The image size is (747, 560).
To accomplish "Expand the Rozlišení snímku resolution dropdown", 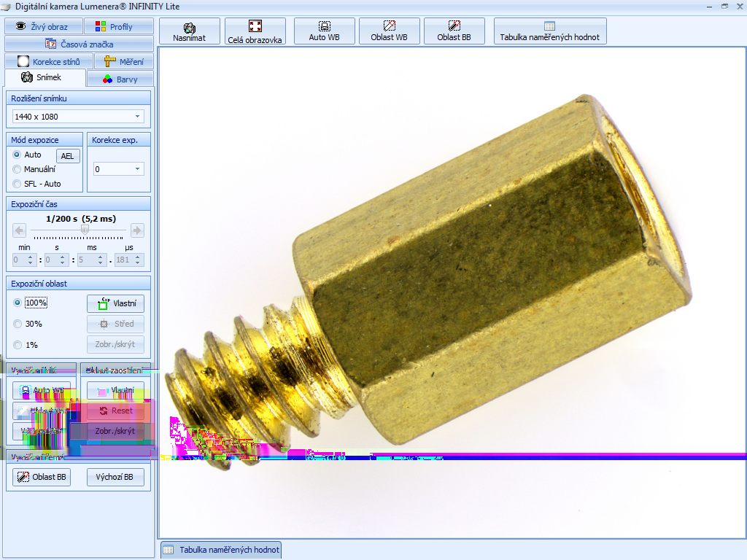I will click(137, 117).
